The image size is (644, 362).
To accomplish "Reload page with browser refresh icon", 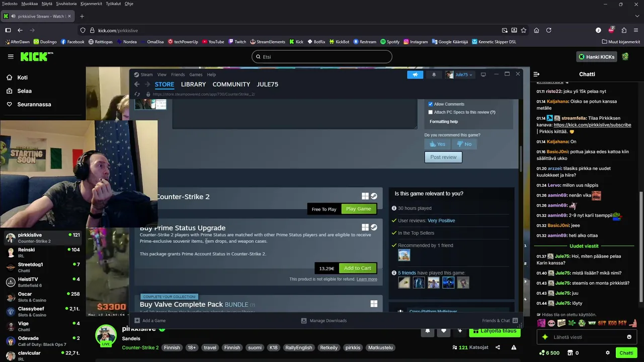I will click(x=548, y=30).
